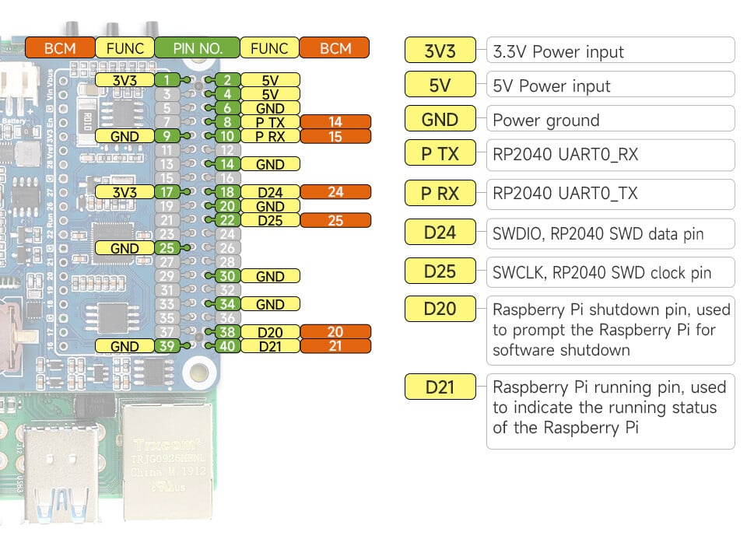Select the GND label beside pin 25
This screenshot has width=747, height=560.
[124, 248]
